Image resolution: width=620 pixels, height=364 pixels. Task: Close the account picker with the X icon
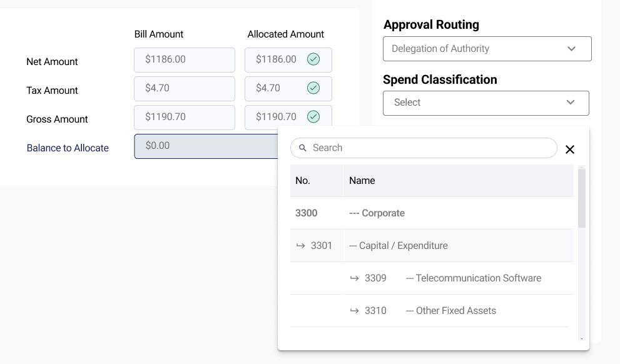click(x=570, y=149)
